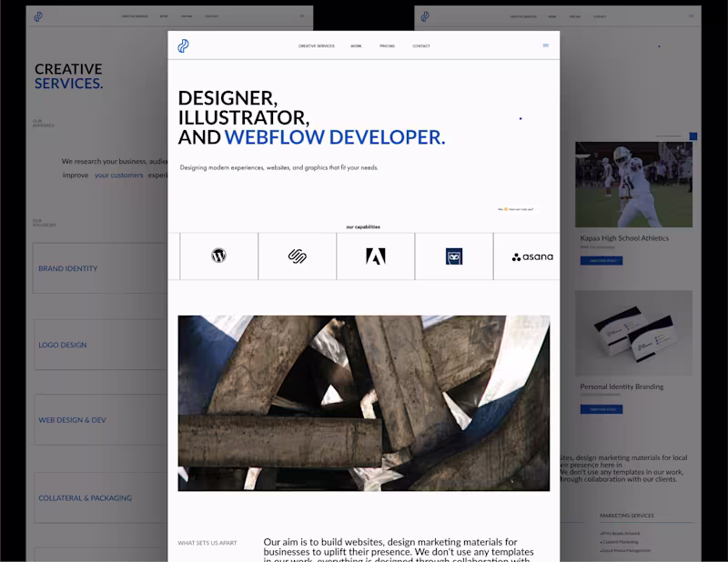The width and height of the screenshot is (728, 562).
Task: Click Kapaa High School Athletics title
Action: pos(624,238)
